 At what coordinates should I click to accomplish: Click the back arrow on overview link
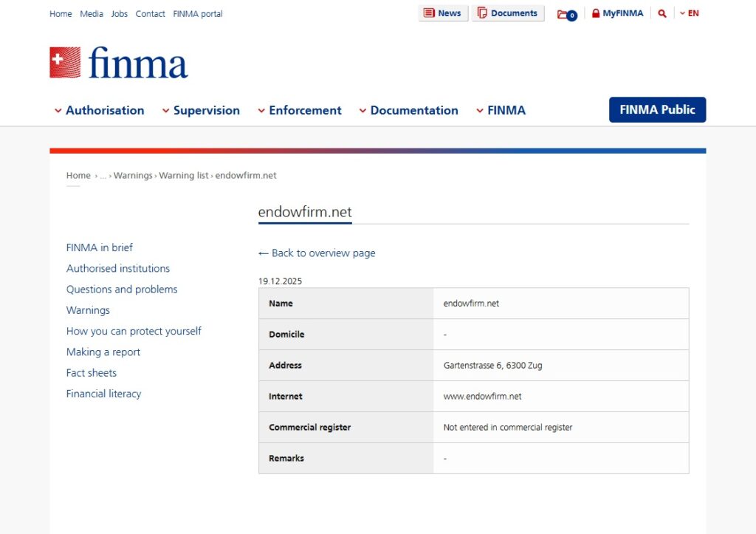click(264, 253)
